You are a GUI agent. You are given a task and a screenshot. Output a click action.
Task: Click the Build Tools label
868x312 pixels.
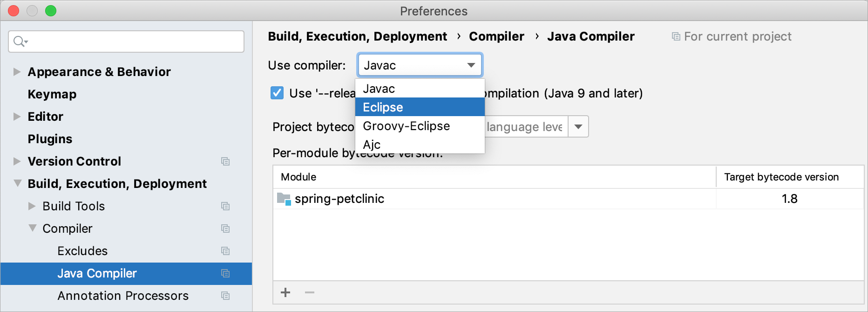pos(74,206)
